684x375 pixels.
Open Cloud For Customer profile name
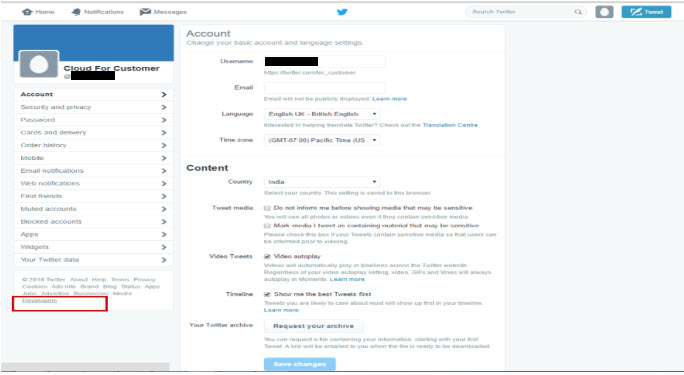click(x=112, y=68)
